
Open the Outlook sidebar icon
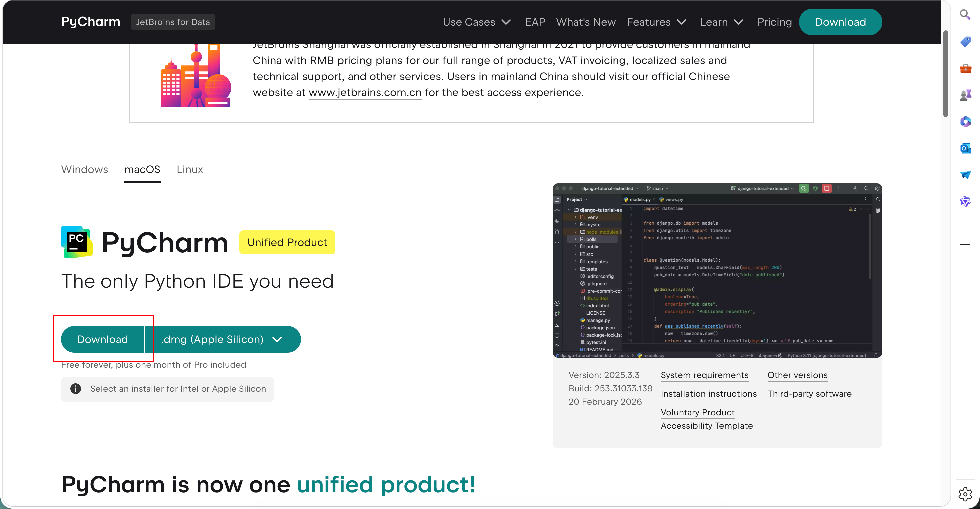click(965, 148)
